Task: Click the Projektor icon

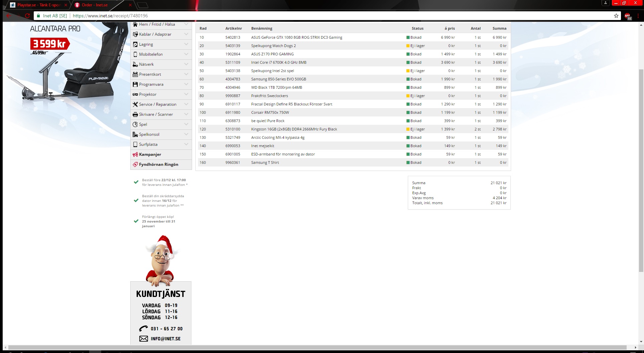Action: (x=135, y=94)
